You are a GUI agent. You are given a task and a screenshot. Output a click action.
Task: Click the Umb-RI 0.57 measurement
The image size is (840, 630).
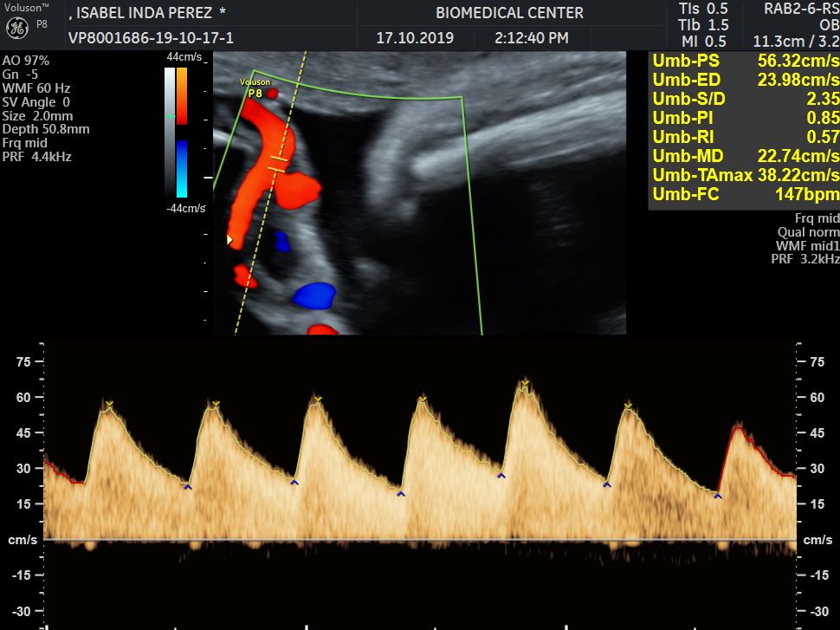pos(746,137)
